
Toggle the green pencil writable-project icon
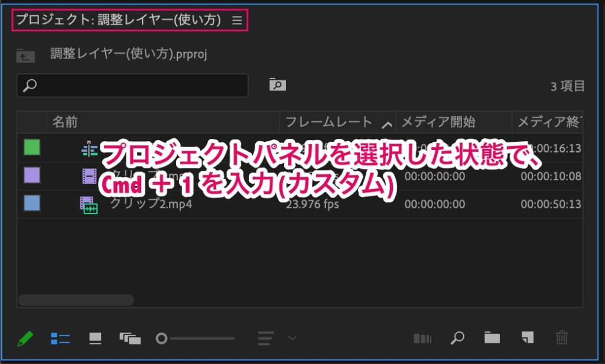coord(25,339)
